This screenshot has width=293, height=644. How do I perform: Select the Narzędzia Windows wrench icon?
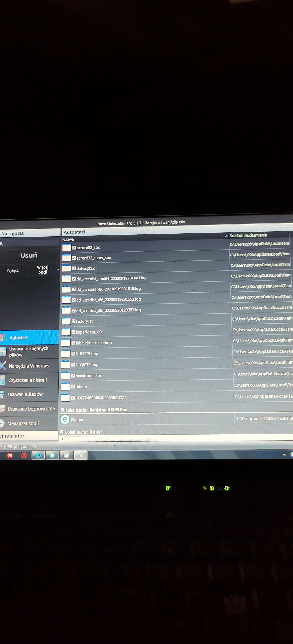pyautogui.click(x=3, y=366)
